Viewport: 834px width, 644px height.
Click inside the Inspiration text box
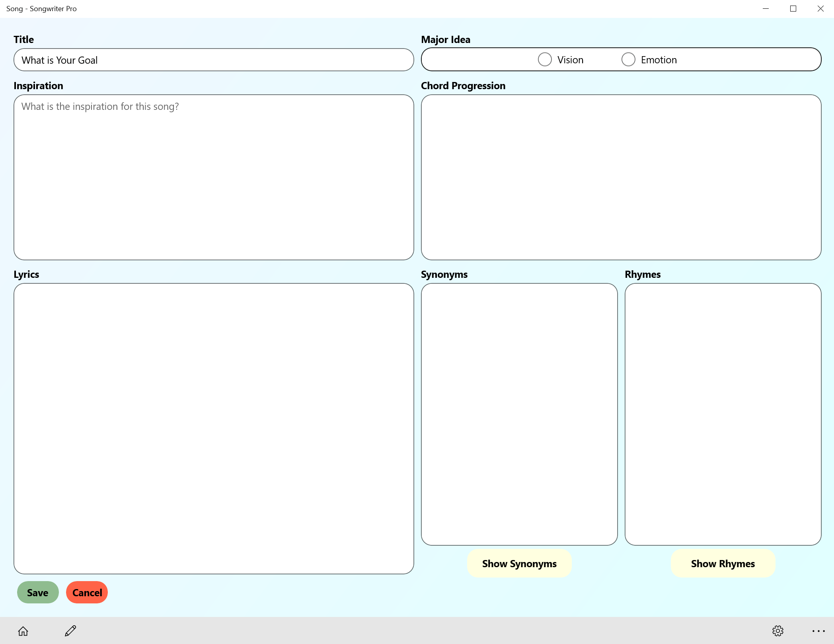click(214, 178)
